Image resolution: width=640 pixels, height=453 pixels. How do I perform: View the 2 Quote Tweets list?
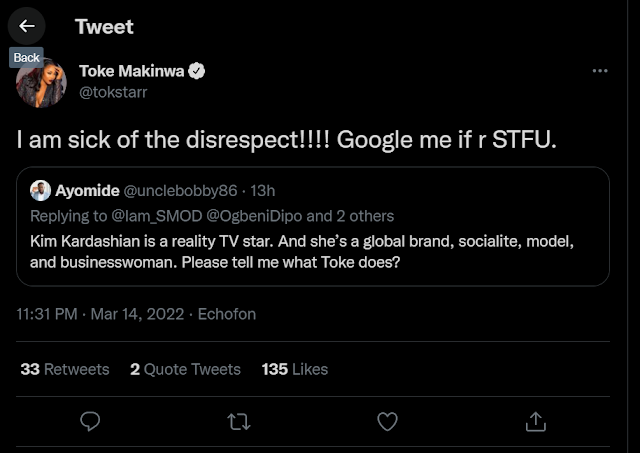click(x=185, y=369)
